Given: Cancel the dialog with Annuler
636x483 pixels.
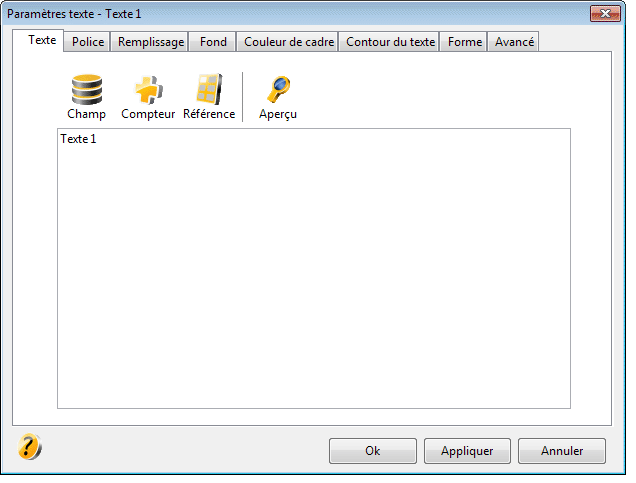Looking at the screenshot, I should pyautogui.click(x=562, y=451).
